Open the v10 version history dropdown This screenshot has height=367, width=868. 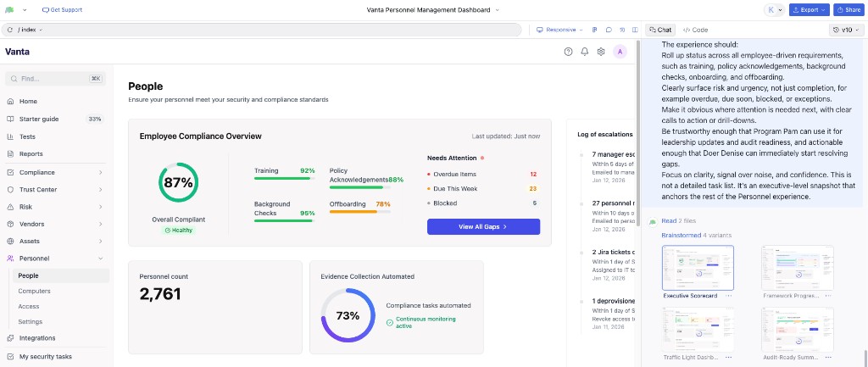845,30
